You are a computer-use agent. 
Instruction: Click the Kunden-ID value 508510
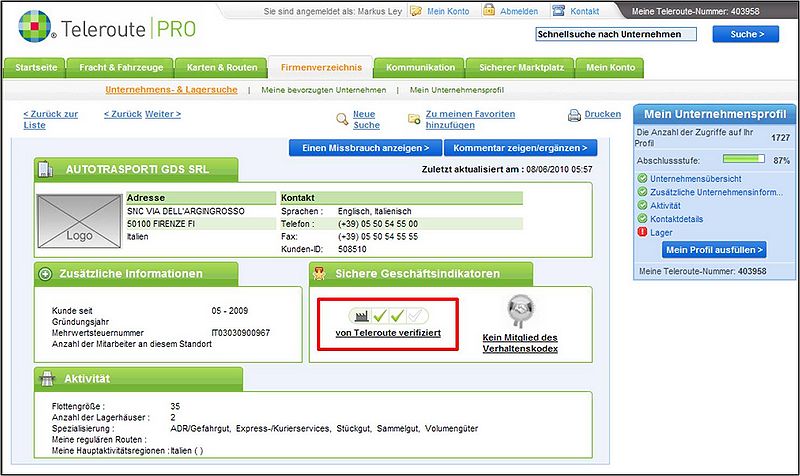352,249
